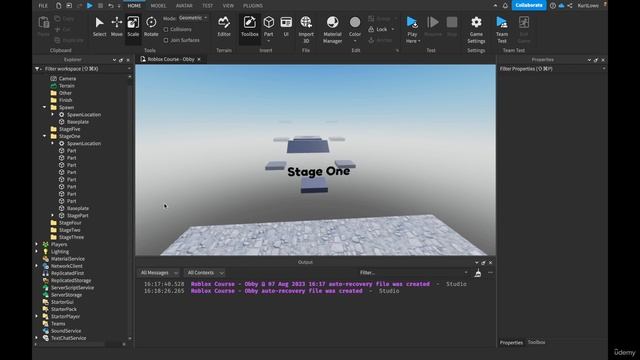Click Play Here button
Viewport: 640px width, 360px height.
[412, 29]
